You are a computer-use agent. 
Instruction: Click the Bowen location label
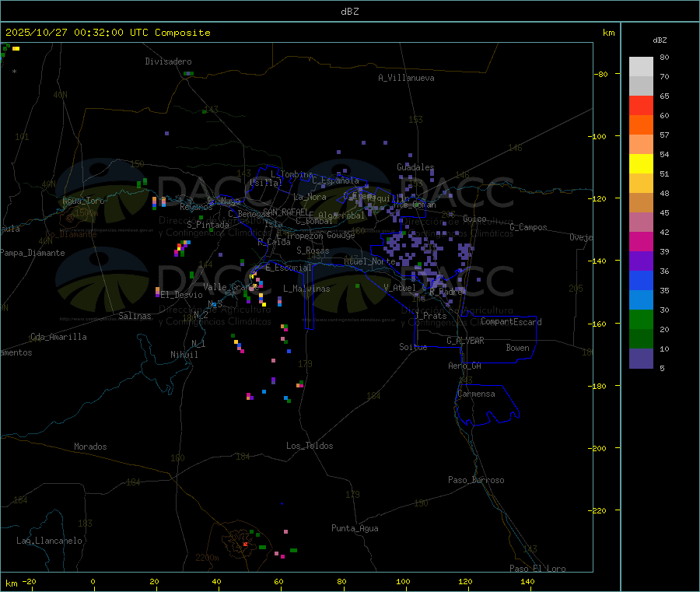[x=517, y=348]
